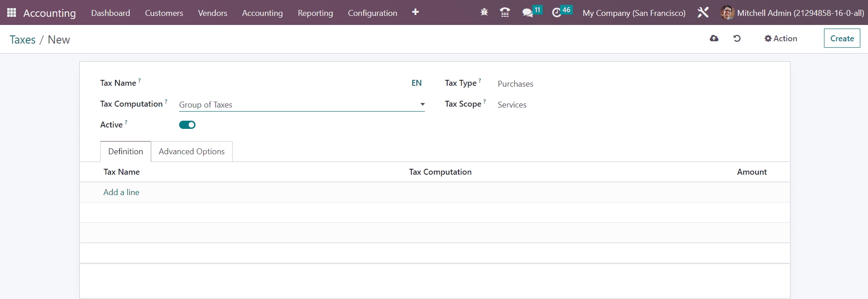Click the Create button
The image size is (868, 299).
coord(842,39)
